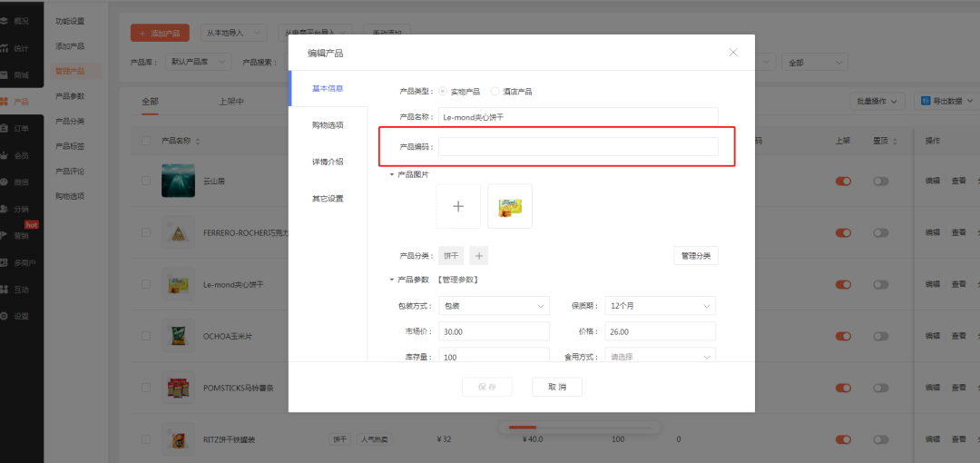Toggle 上架 switch for 云山居 row
Viewport: 980px width, 463px height.
tap(843, 182)
